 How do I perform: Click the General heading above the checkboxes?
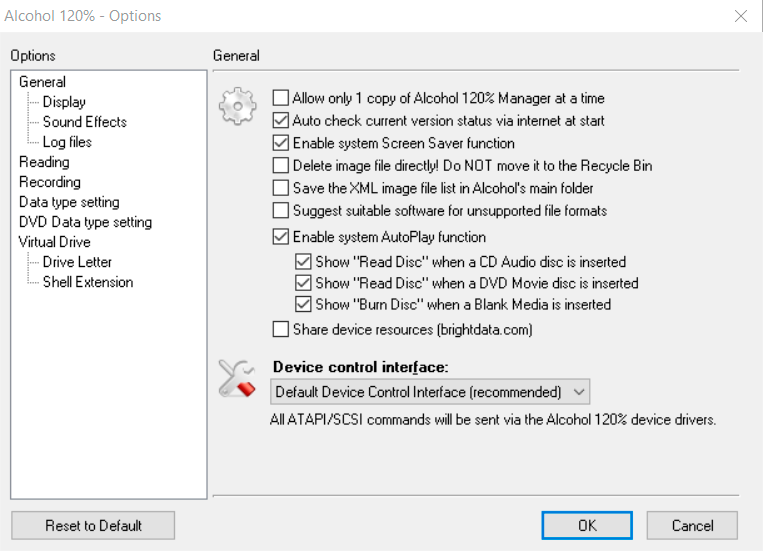(236, 55)
